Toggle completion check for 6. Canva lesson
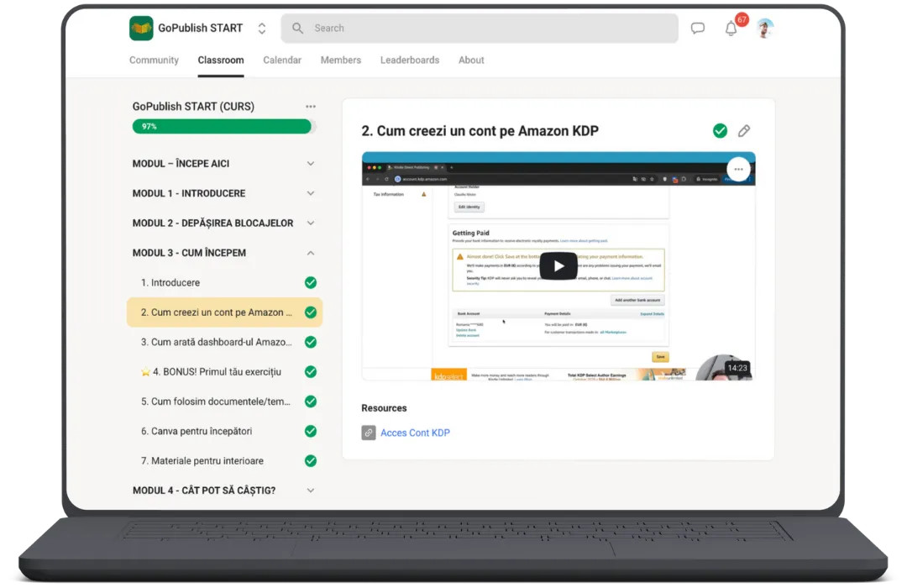Viewport: 907px width, 588px height. tap(311, 431)
